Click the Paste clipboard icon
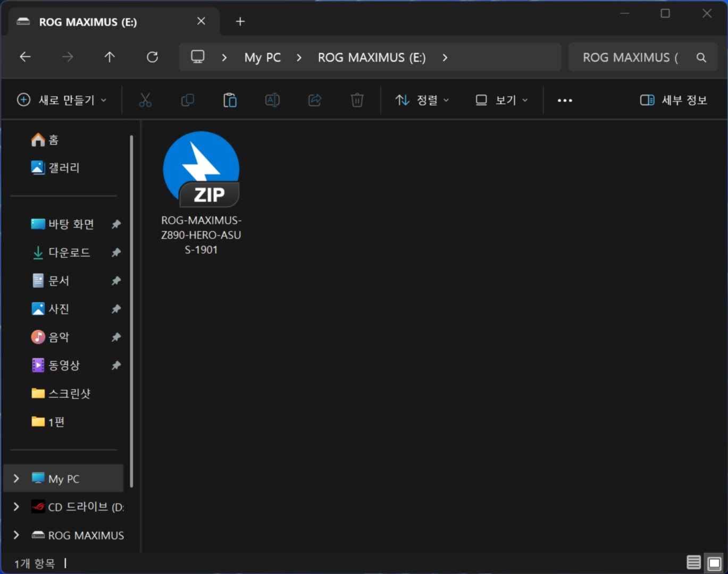Image resolution: width=728 pixels, height=574 pixels. click(x=230, y=100)
